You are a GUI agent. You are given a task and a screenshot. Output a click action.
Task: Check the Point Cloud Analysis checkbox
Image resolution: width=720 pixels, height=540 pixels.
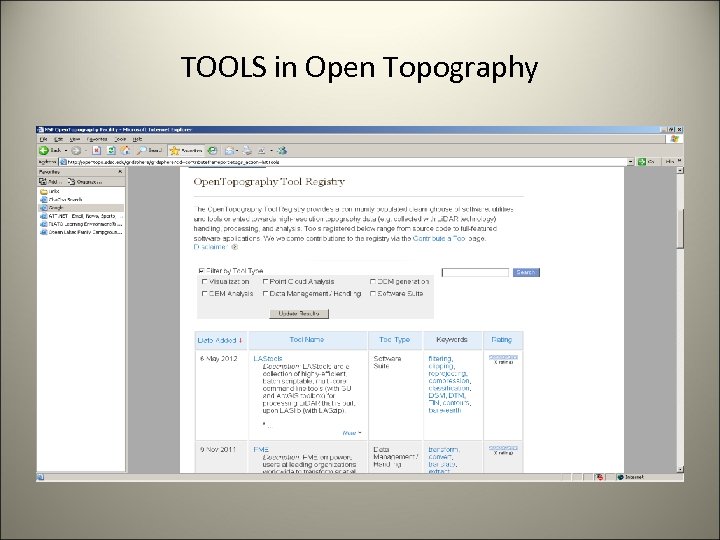point(265,281)
